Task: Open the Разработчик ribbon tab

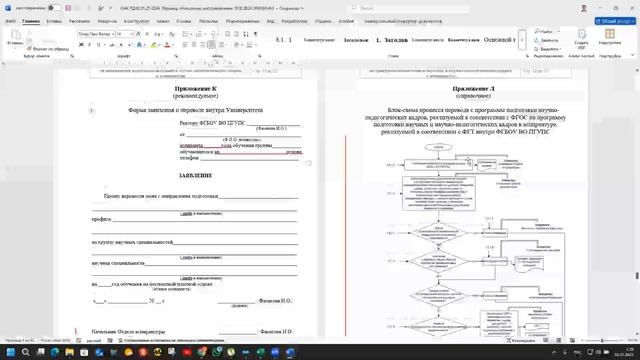Action: pos(294,21)
